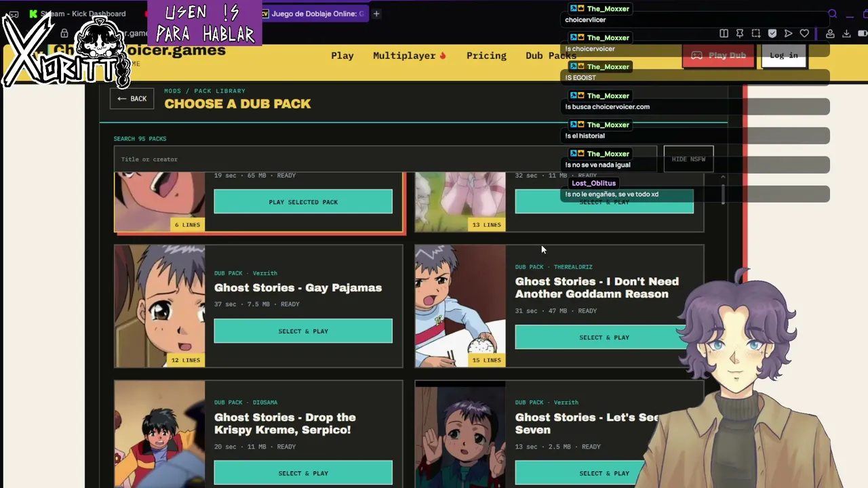
Task: Click the pack list scrollbar up arrow
Action: tap(722, 177)
